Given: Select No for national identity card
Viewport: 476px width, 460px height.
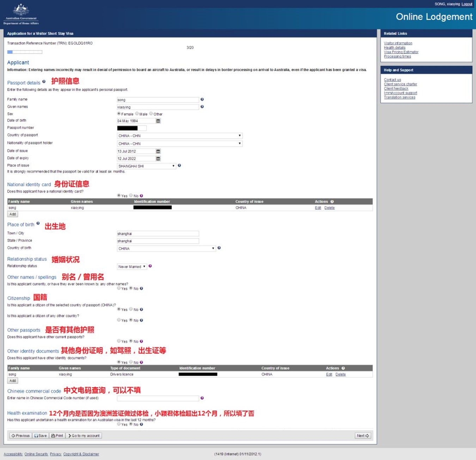Looking at the screenshot, I should click(131, 195).
